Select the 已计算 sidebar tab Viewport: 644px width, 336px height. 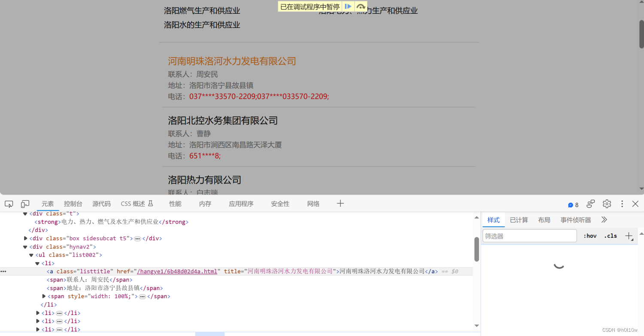[519, 220]
